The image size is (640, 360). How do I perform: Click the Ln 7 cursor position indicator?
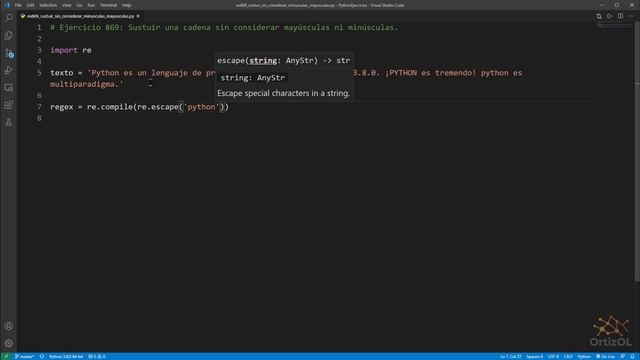(511, 356)
